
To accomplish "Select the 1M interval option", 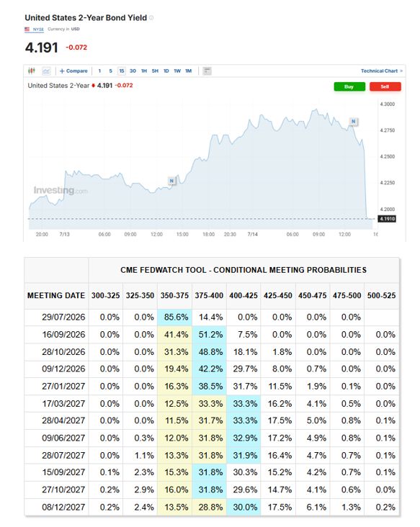I will point(188,71).
